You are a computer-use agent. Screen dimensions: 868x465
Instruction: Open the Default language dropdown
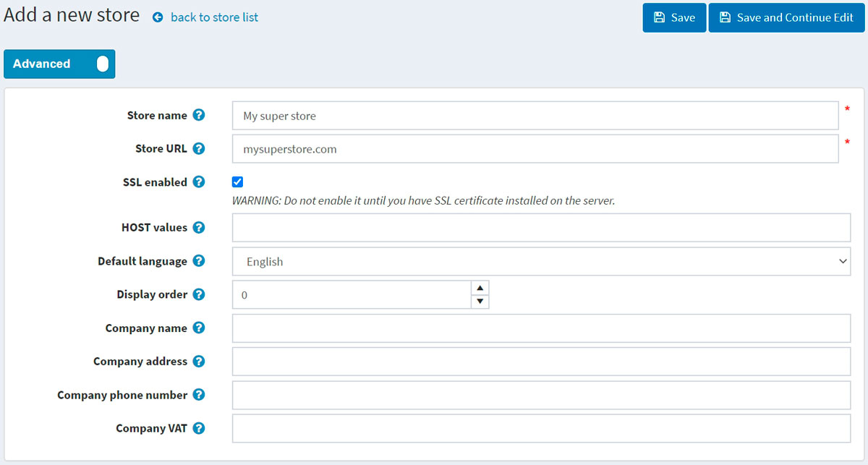coord(541,262)
